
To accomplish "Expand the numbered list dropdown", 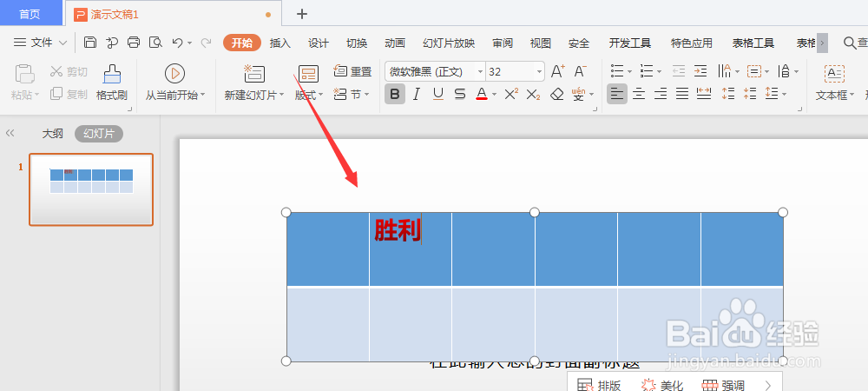I will tap(660, 71).
